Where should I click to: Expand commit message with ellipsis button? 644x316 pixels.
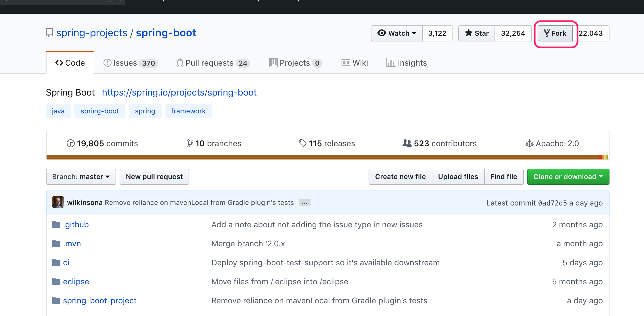point(305,203)
